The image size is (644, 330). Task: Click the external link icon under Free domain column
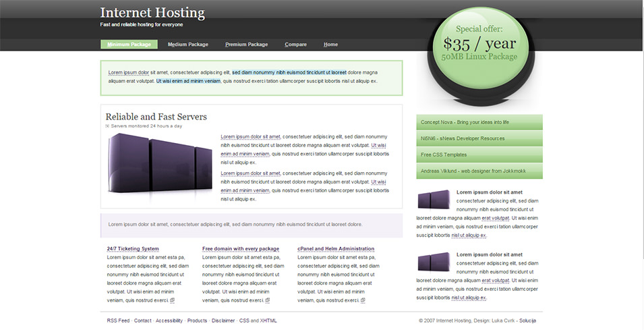click(268, 300)
